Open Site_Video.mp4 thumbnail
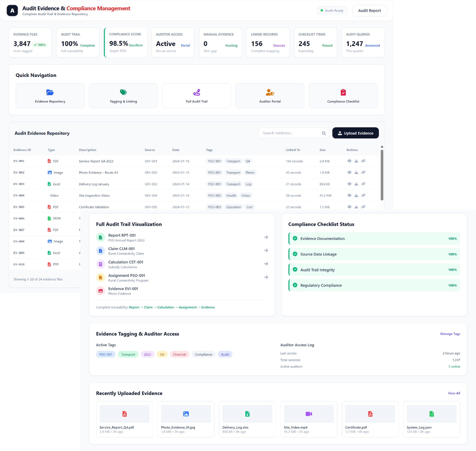476x451 pixels. [x=309, y=414]
